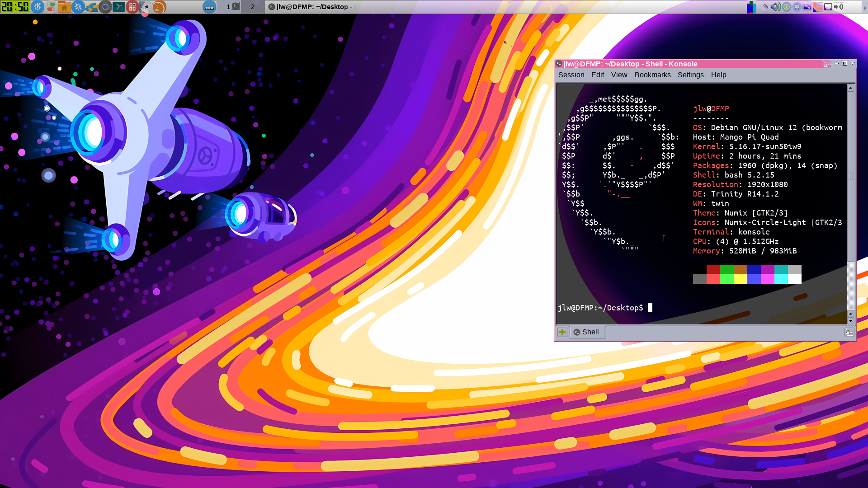Launch the Konqueror gear panel icon
The height and width of the screenshot is (488, 868).
78,7
